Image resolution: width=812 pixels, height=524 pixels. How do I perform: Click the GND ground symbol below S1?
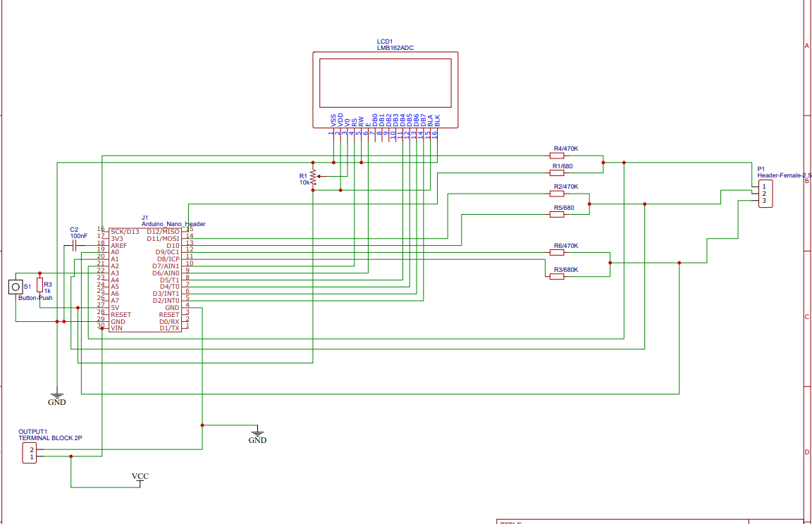[56, 397]
